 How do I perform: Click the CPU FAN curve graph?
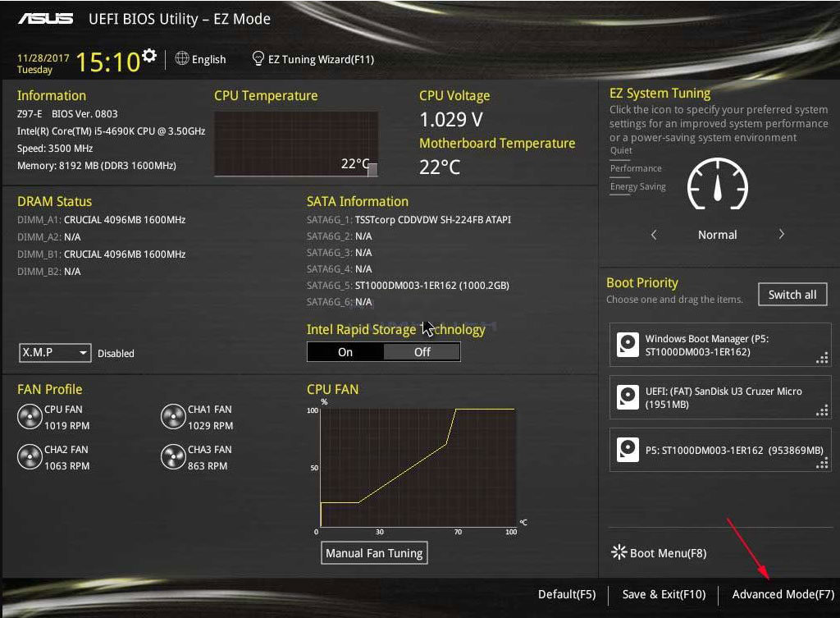(418, 467)
